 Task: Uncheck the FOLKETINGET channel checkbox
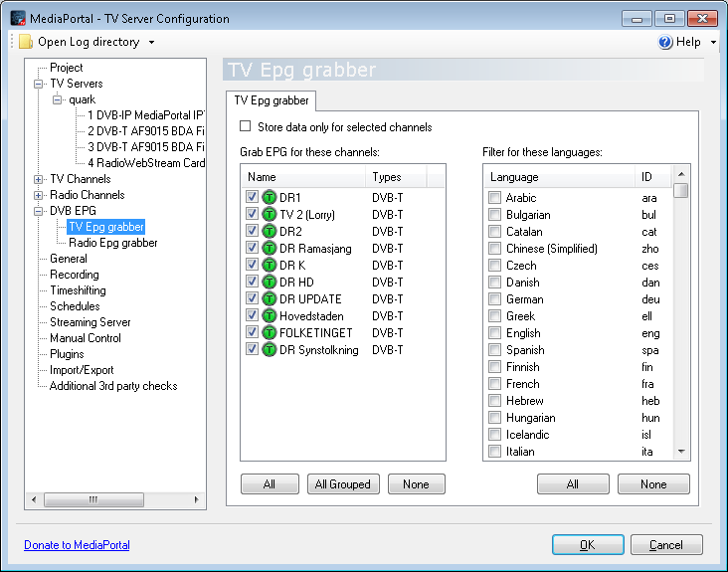(252, 332)
